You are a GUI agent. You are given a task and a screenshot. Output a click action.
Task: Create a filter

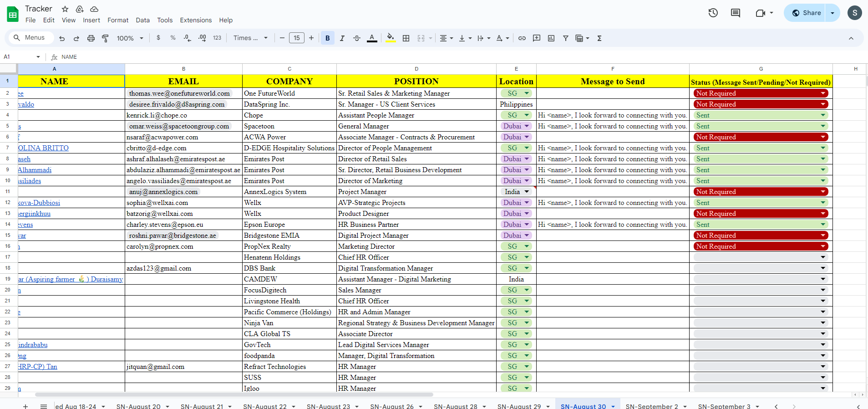tap(566, 38)
